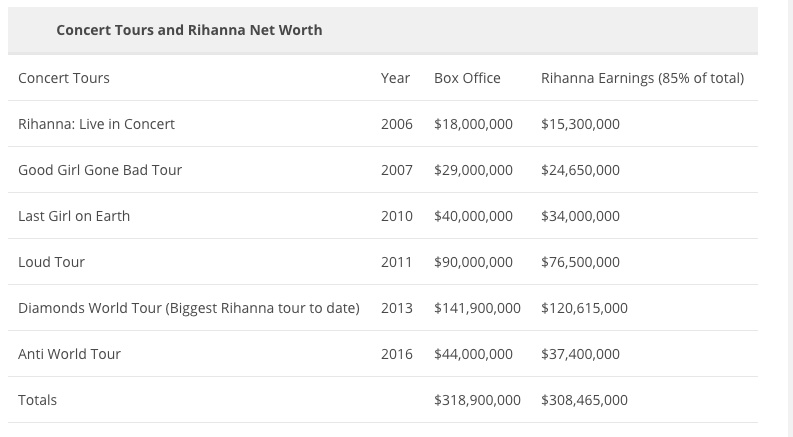The image size is (793, 437).
Task: Click the Year column header
Action: click(396, 78)
